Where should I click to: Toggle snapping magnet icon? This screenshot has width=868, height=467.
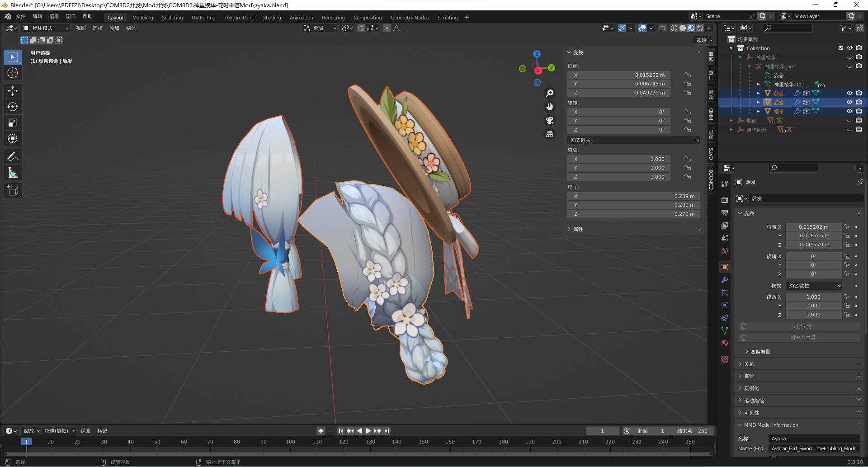click(x=361, y=28)
